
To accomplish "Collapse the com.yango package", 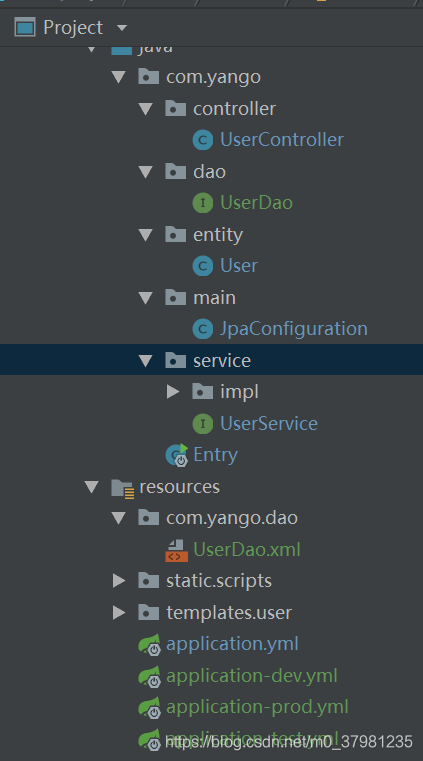I will (119, 77).
